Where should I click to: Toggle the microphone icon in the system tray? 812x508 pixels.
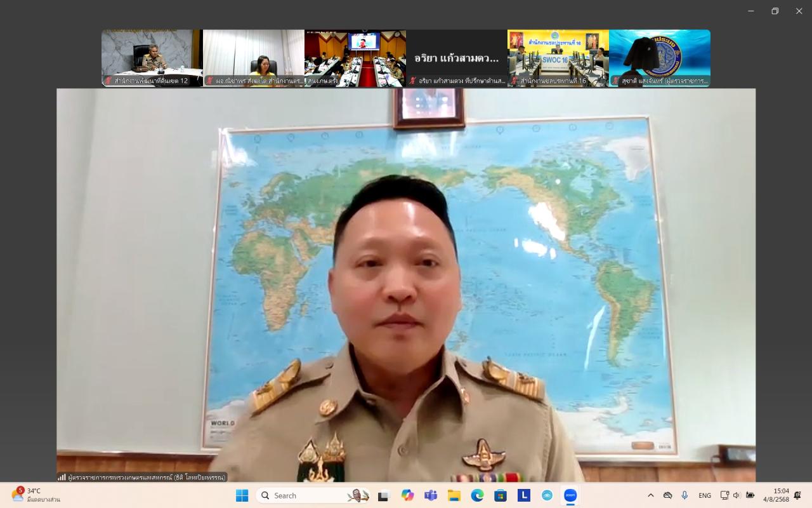(x=684, y=495)
